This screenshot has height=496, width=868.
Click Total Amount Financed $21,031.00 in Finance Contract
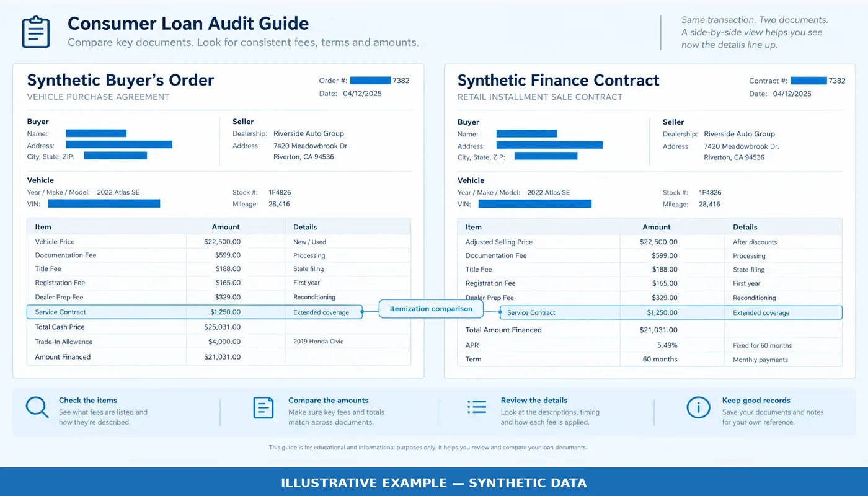658,330
